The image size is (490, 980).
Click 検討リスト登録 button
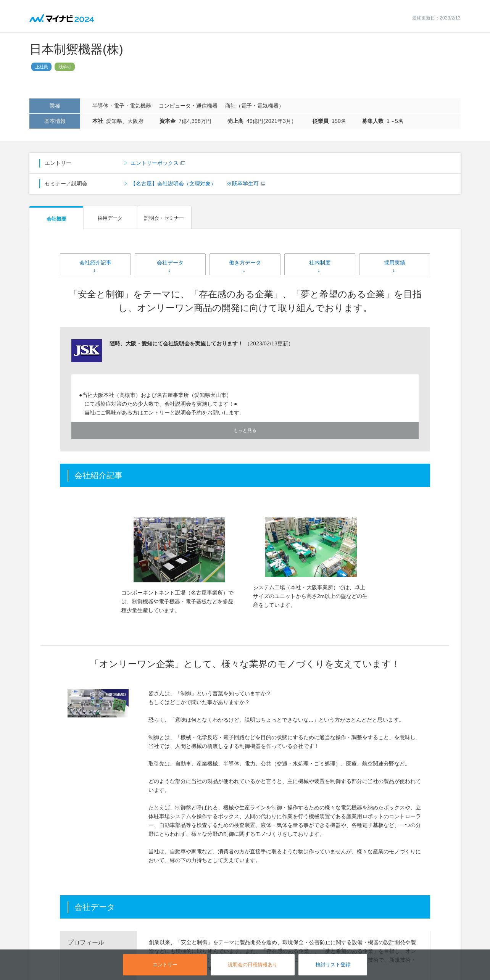(333, 965)
